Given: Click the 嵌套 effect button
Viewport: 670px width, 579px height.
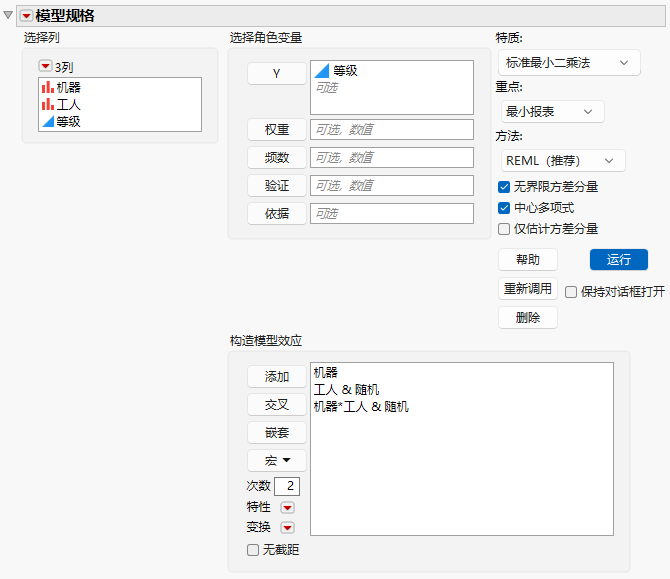Looking at the screenshot, I should click(276, 432).
